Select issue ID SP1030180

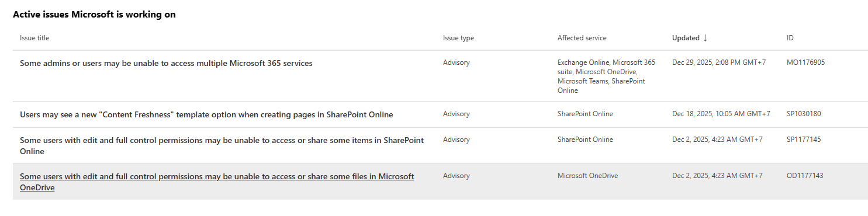pyautogui.click(x=804, y=114)
